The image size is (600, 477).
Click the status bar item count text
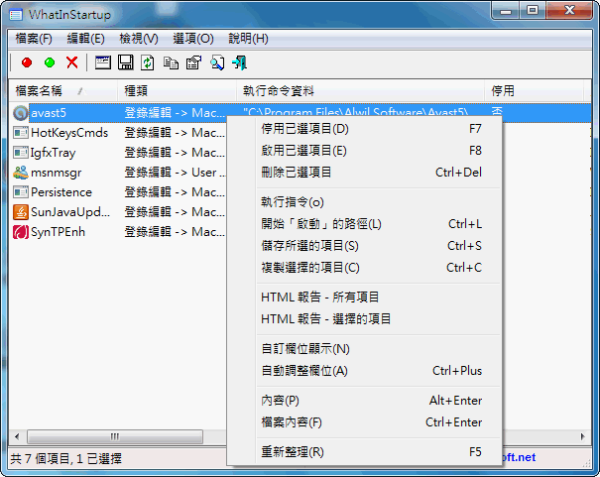[x=66, y=459]
